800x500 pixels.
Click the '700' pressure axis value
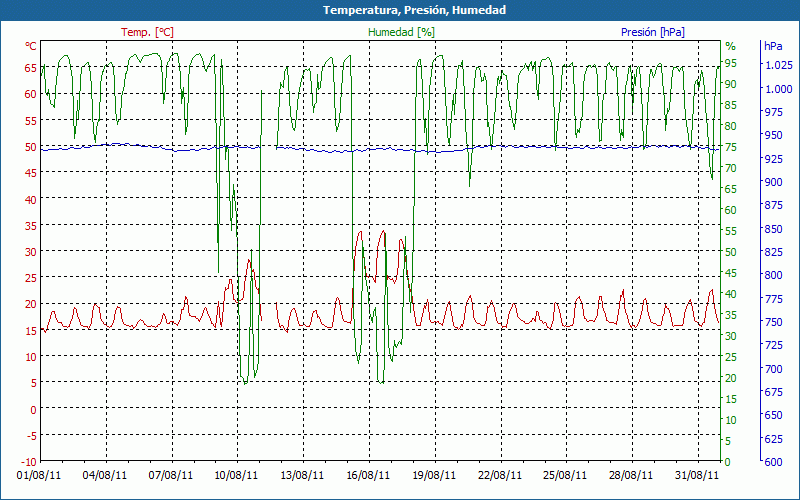click(x=773, y=368)
